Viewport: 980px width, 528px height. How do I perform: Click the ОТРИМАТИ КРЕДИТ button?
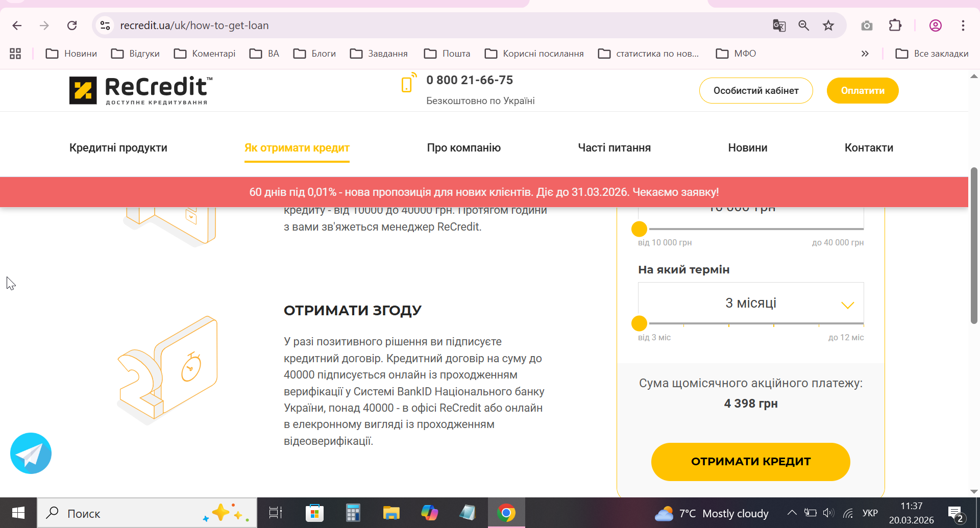click(x=751, y=462)
